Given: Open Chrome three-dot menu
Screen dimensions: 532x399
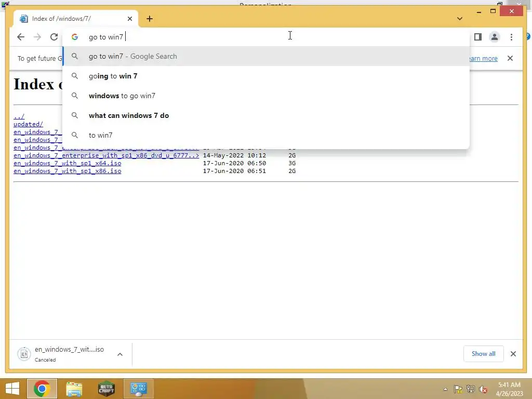Looking at the screenshot, I should [x=511, y=37].
